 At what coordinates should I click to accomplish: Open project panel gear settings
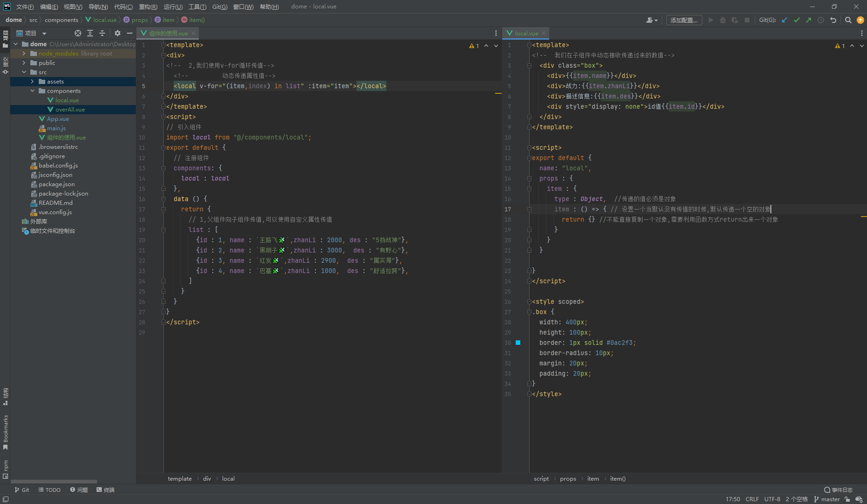[x=118, y=33]
